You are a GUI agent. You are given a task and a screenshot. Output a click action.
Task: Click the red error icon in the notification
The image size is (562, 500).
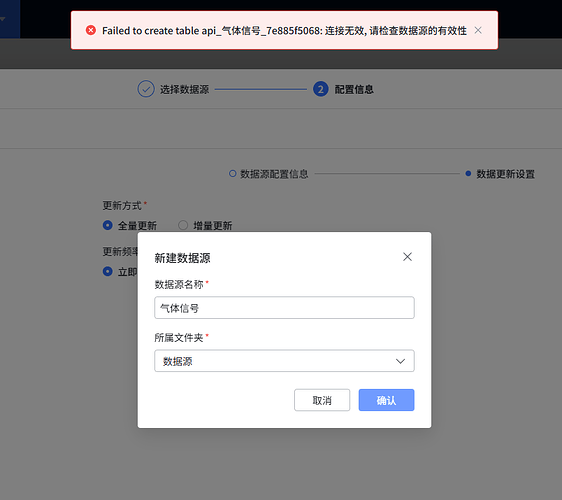click(x=91, y=30)
